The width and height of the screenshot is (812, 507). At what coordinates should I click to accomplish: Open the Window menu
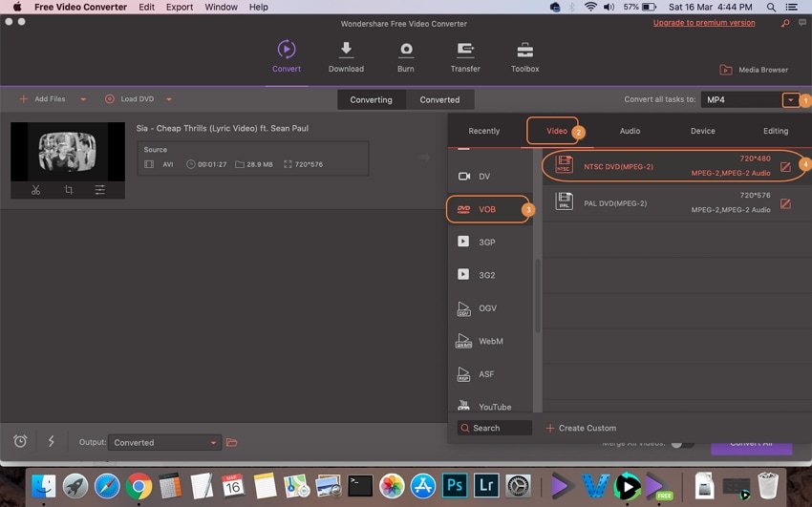[x=221, y=7]
